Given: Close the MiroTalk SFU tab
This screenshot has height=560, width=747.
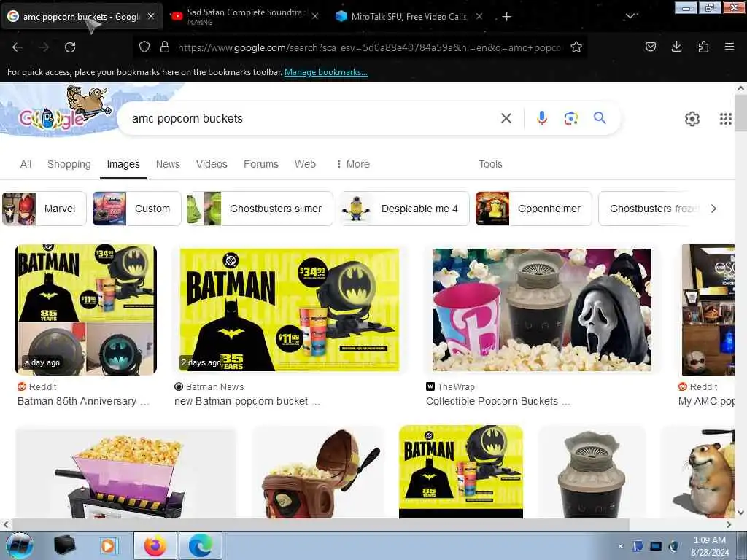Looking at the screenshot, I should point(479,16).
